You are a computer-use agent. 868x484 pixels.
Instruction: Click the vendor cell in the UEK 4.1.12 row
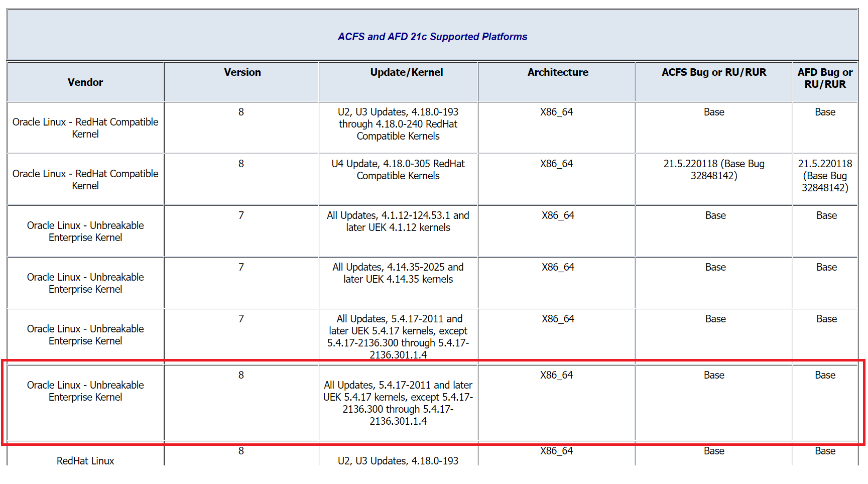[x=85, y=231]
